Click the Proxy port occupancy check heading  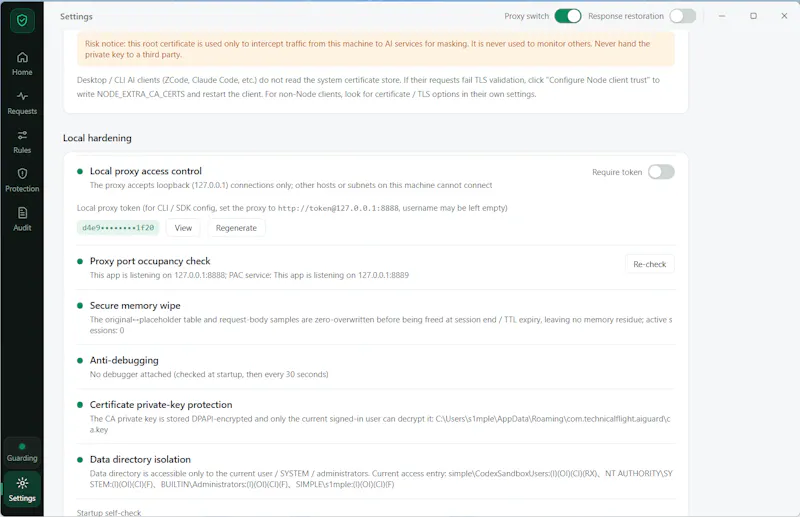150,261
